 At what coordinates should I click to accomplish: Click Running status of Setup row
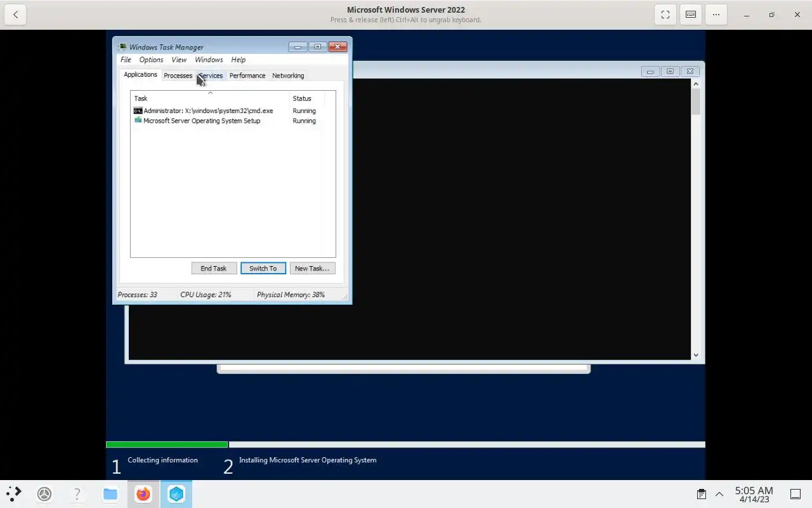coord(304,121)
